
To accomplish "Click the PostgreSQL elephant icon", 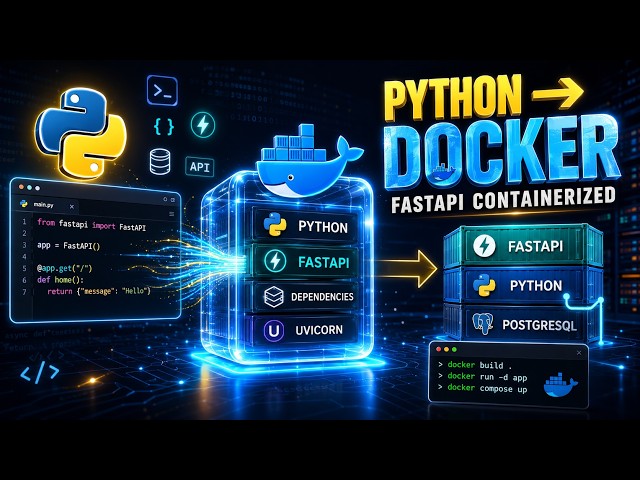I will (483, 323).
